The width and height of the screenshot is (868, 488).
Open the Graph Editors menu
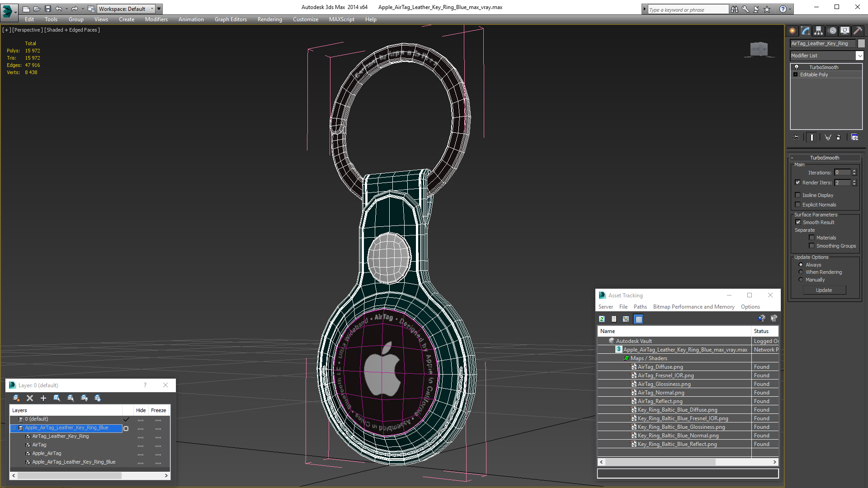231,19
